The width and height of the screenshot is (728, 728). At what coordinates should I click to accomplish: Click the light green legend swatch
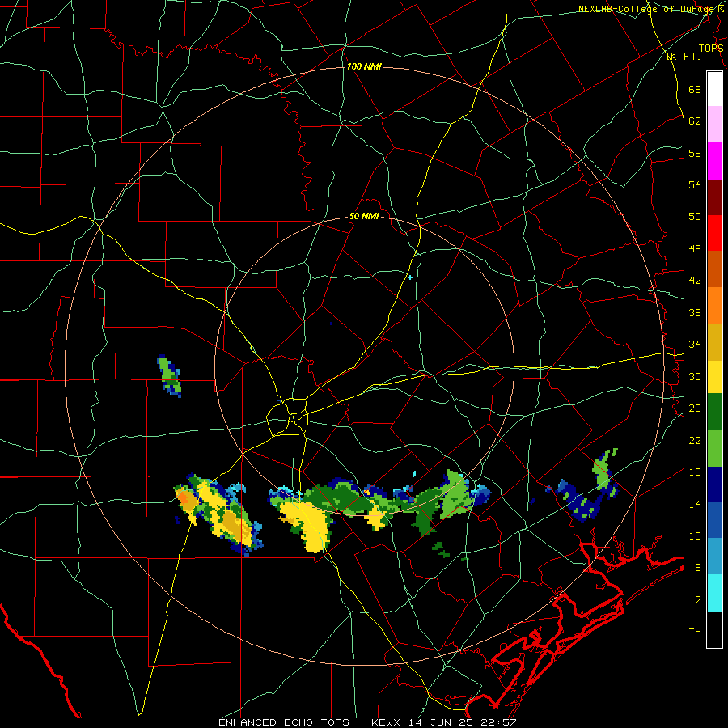coord(714,448)
